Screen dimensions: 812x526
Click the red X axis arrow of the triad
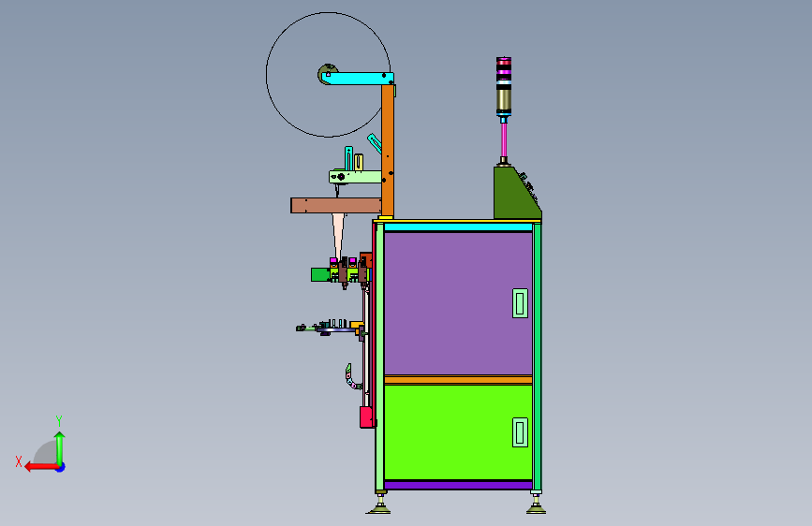pos(41,467)
